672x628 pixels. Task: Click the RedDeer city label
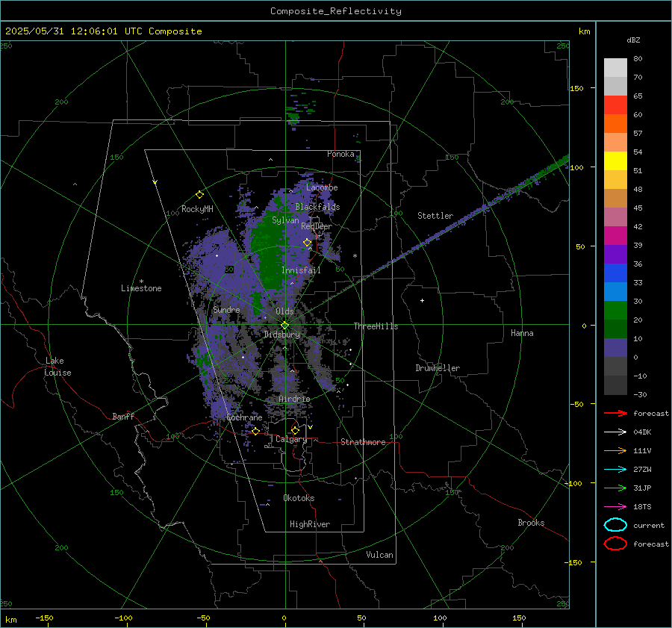[317, 226]
